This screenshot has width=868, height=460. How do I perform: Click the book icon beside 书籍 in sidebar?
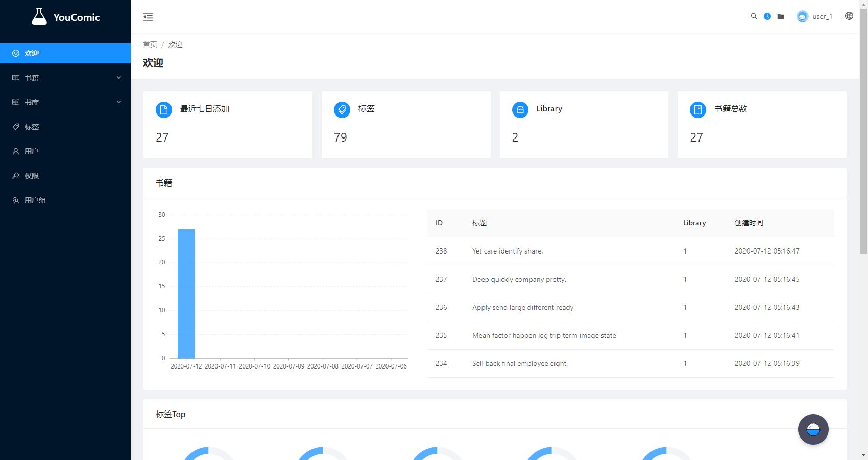coord(16,78)
